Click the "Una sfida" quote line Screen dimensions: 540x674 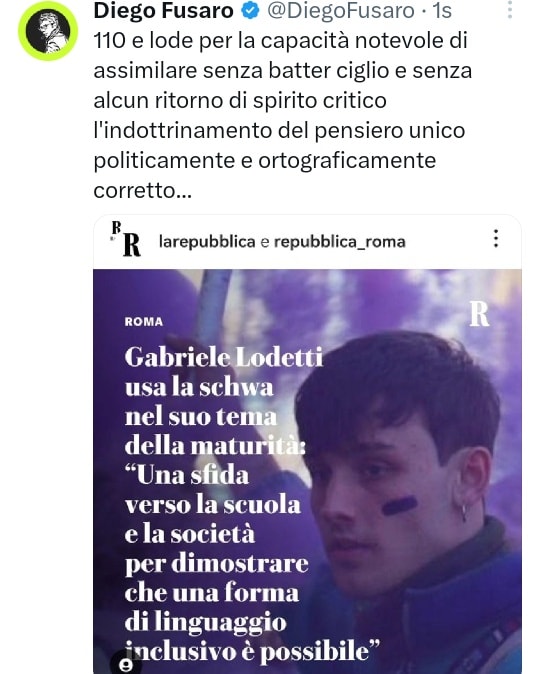click(x=187, y=475)
